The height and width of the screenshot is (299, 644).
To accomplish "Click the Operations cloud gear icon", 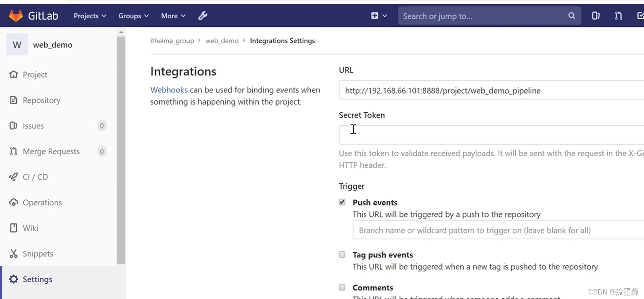I will point(14,202).
